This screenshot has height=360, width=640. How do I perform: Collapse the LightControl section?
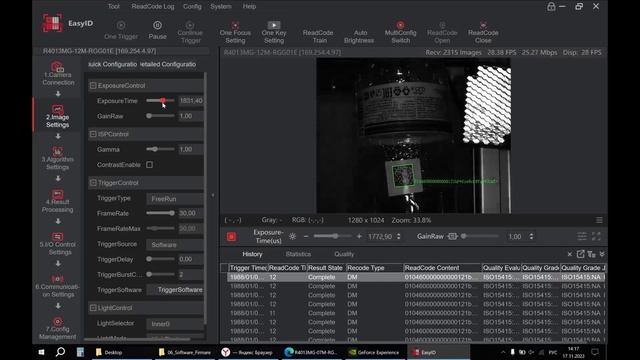[x=93, y=308]
